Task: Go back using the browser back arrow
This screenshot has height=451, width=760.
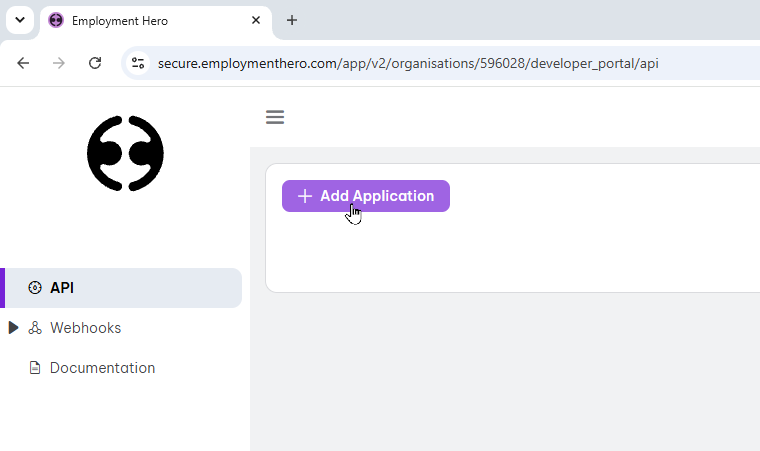Action: pos(23,63)
